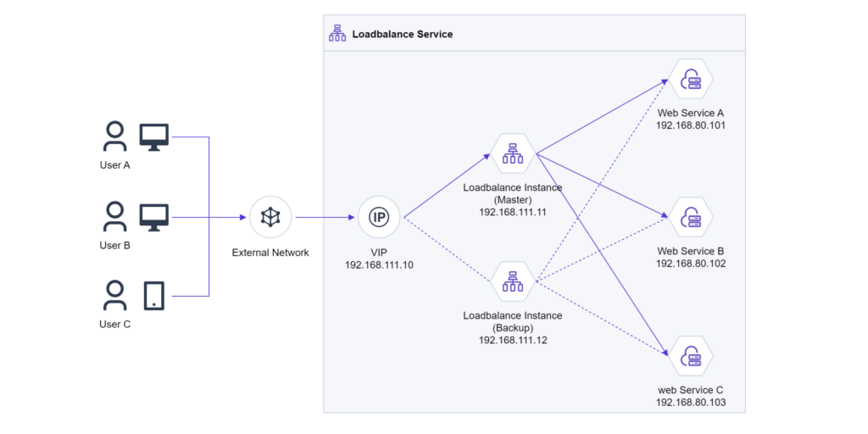Select the VIP IP circle icon
The width and height of the screenshot is (868, 434).
tap(379, 218)
